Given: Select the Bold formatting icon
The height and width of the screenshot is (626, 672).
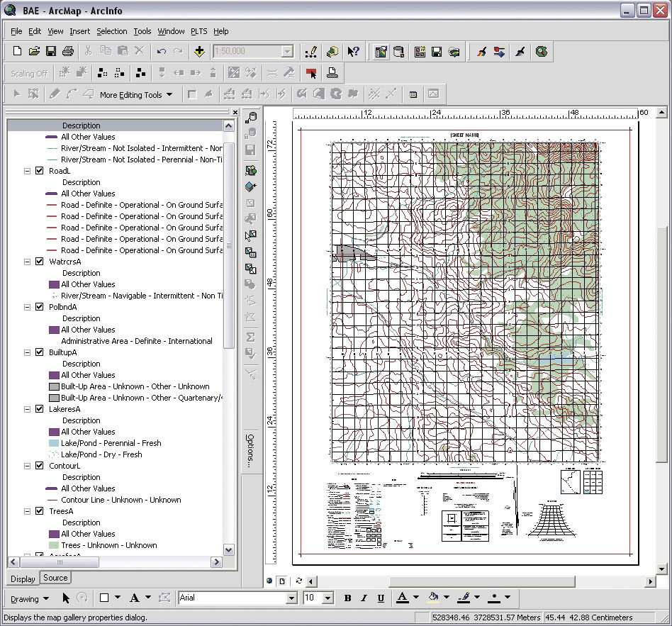Looking at the screenshot, I should pyautogui.click(x=347, y=598).
